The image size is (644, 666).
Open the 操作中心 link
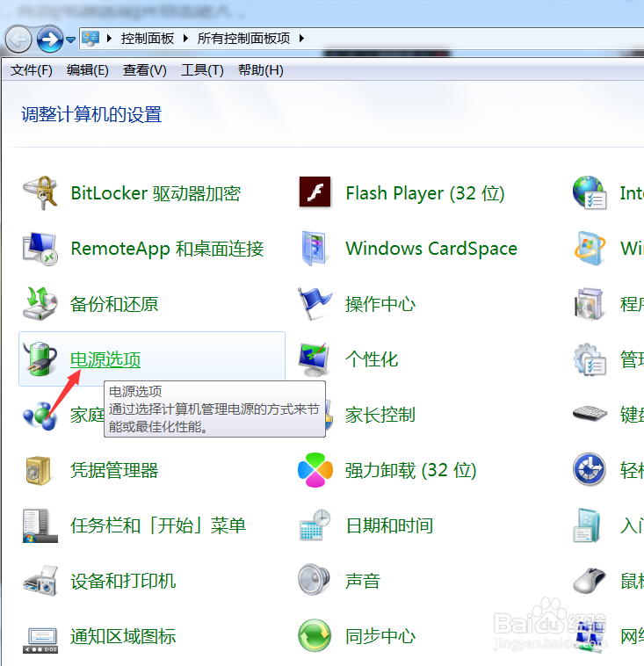[380, 304]
